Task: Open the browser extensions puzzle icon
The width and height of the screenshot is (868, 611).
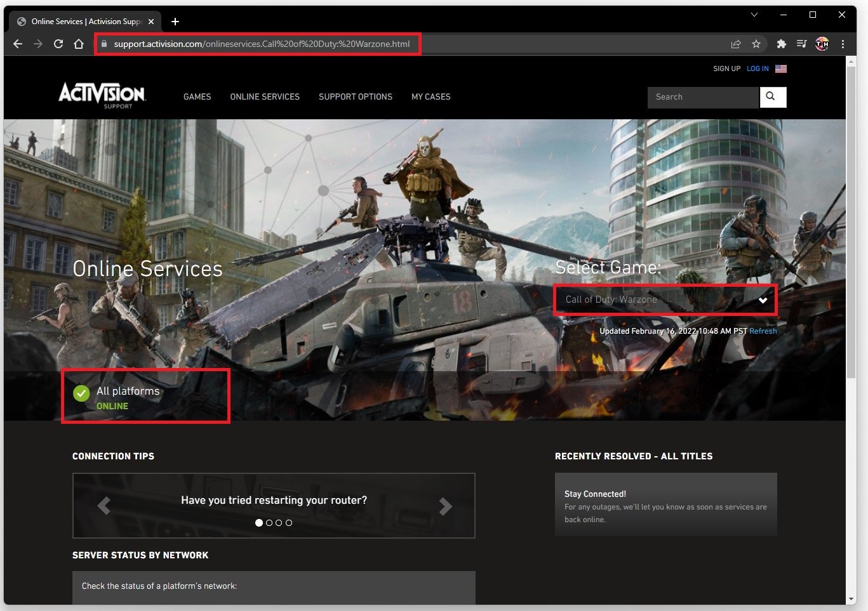Action: click(x=781, y=44)
